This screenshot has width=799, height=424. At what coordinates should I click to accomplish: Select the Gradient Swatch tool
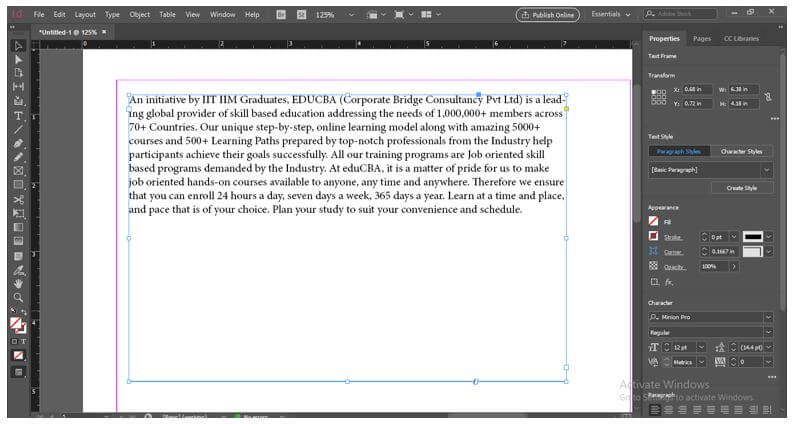click(18, 227)
